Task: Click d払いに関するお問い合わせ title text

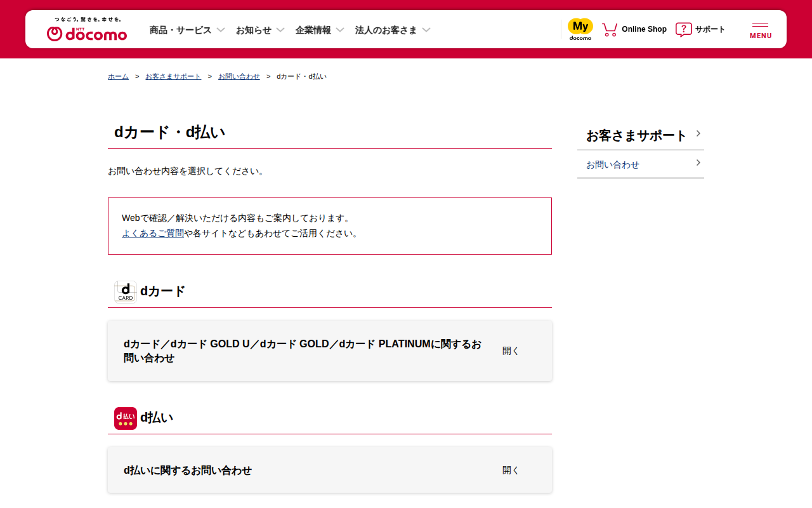Action: (x=188, y=471)
